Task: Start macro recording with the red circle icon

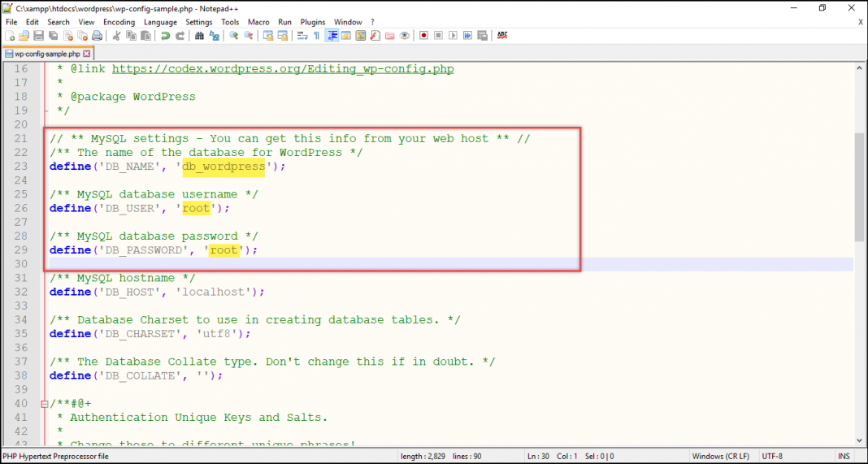Action: pyautogui.click(x=423, y=36)
